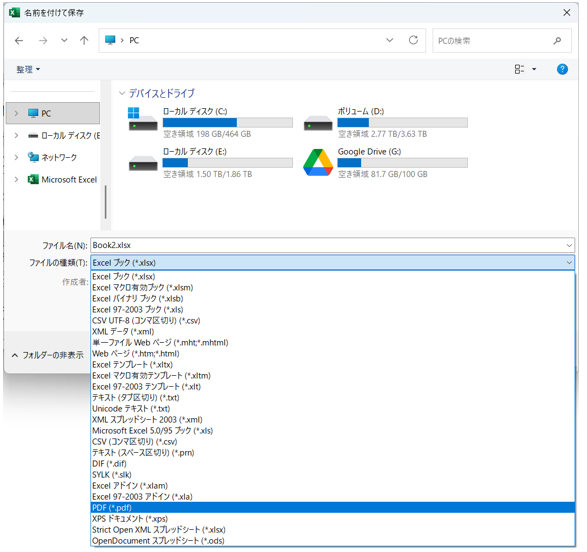The height and width of the screenshot is (552, 587).
Task: Choose XML データ (*.xml)
Action: tap(333, 332)
